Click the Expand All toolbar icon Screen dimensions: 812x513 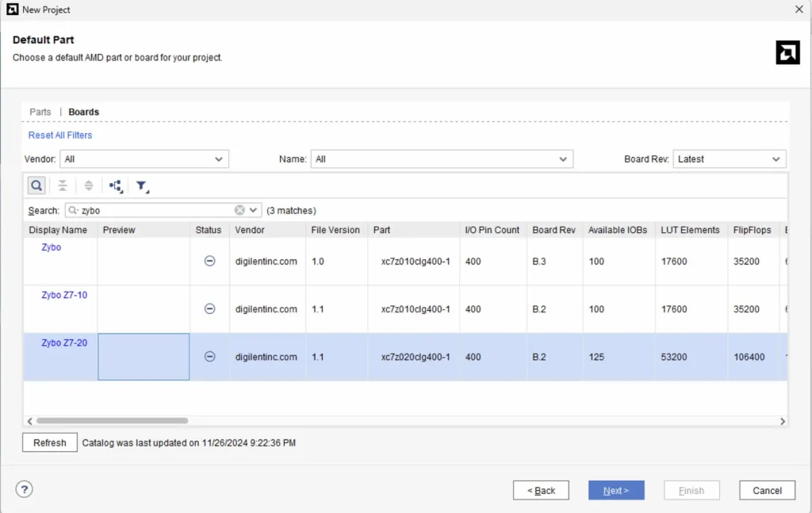pos(89,186)
